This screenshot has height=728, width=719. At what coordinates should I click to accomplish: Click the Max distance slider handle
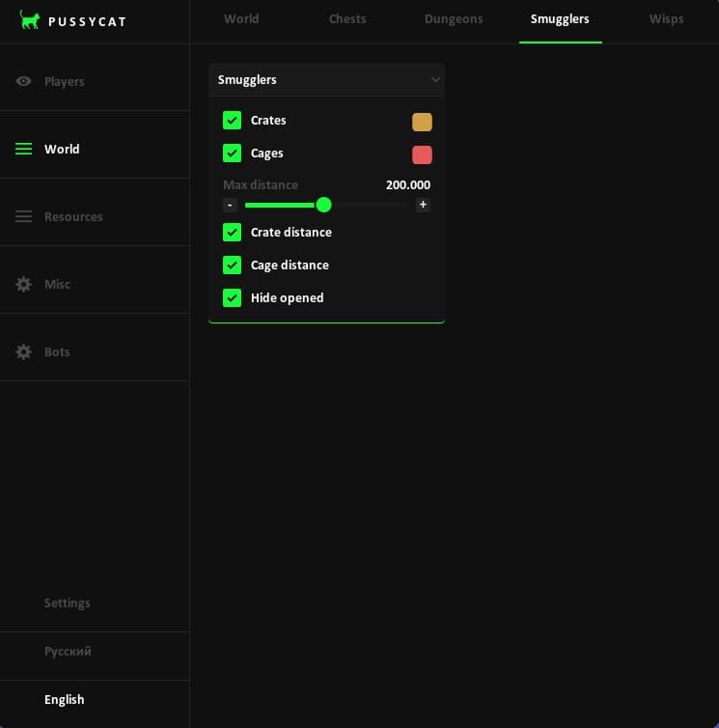pyautogui.click(x=323, y=205)
